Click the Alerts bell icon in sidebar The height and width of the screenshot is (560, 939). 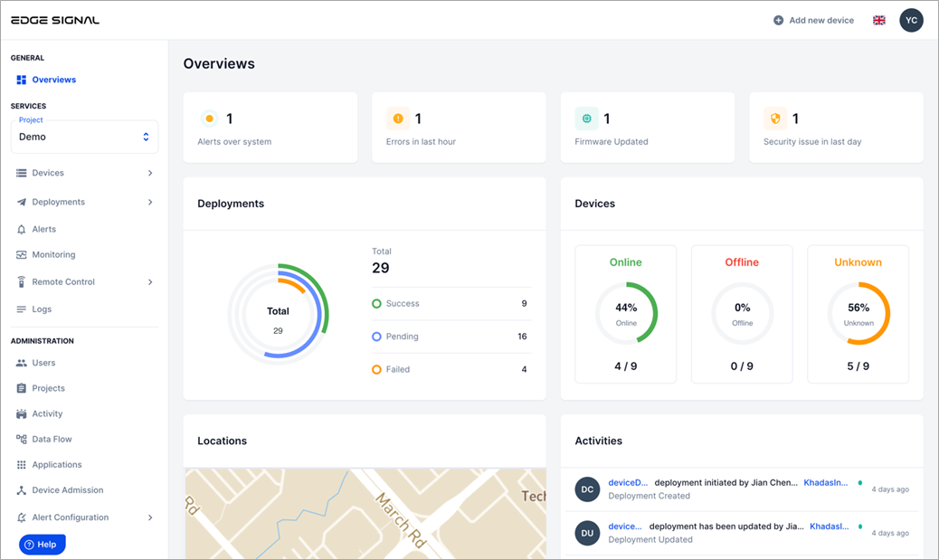22,230
